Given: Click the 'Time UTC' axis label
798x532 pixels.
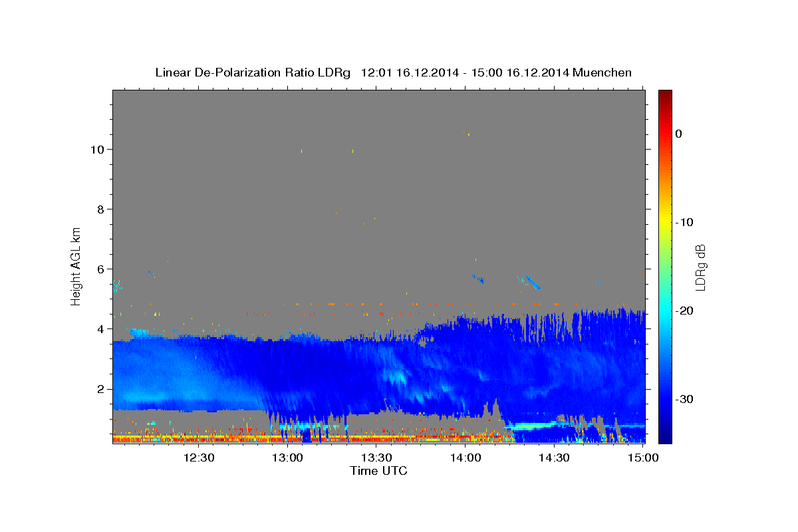Looking at the screenshot, I should pyautogui.click(x=378, y=471).
